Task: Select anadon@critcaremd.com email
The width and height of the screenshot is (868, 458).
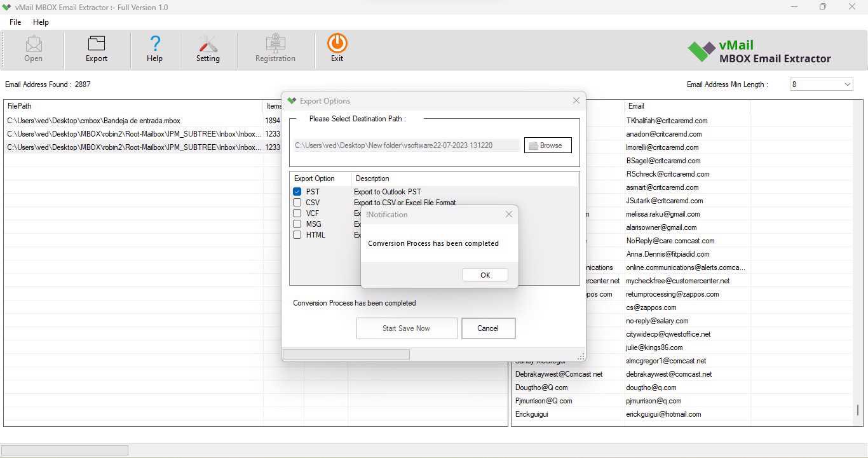Action: (x=664, y=134)
